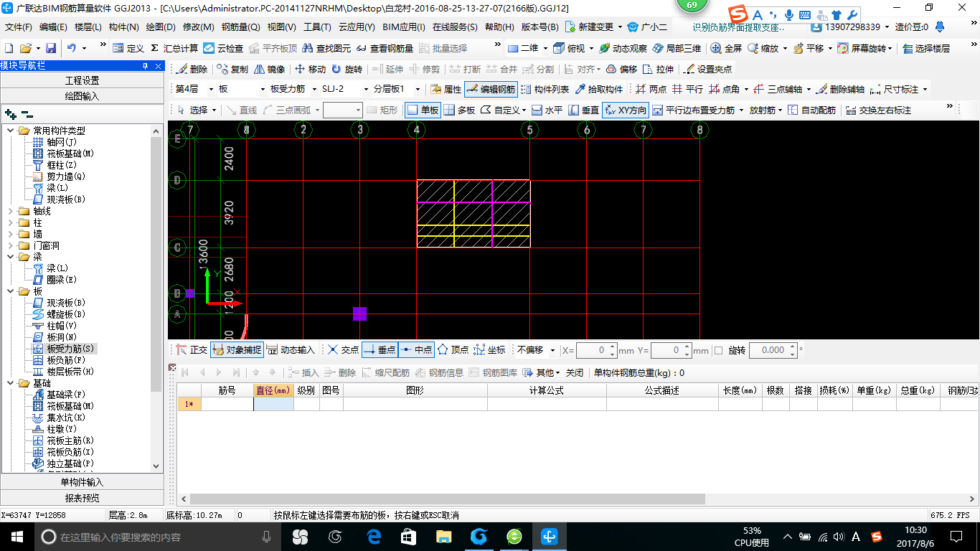Select the 旋转 rotate tool
Viewport: 980px width, 551px height.
pos(347,70)
